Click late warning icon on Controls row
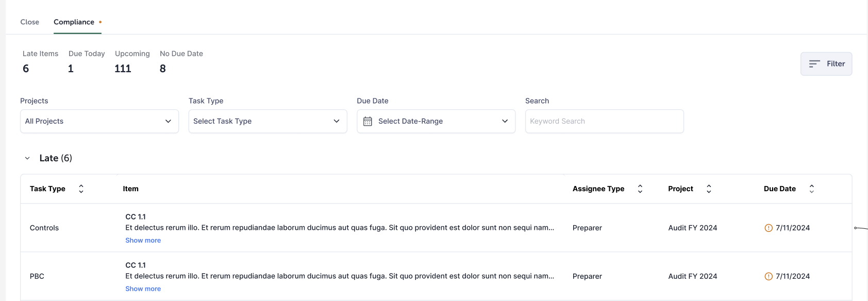Viewport: 868px width, 301px height. (x=769, y=228)
